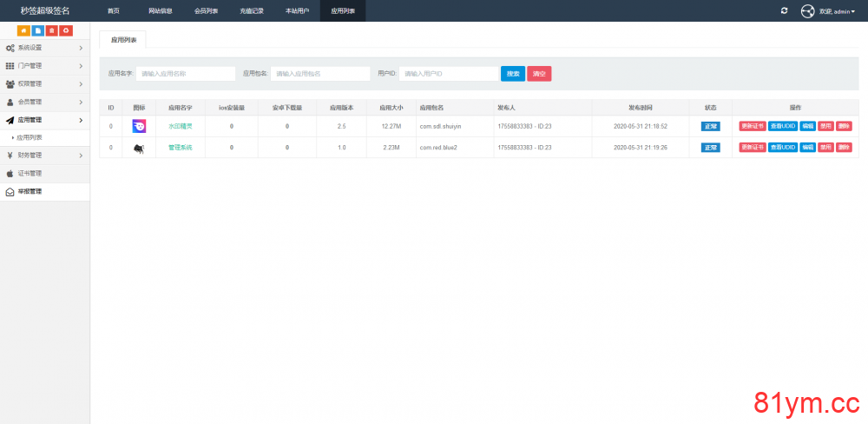This screenshot has height=424, width=868.
Task: Click the refresh icon in top bar
Action: [784, 10]
